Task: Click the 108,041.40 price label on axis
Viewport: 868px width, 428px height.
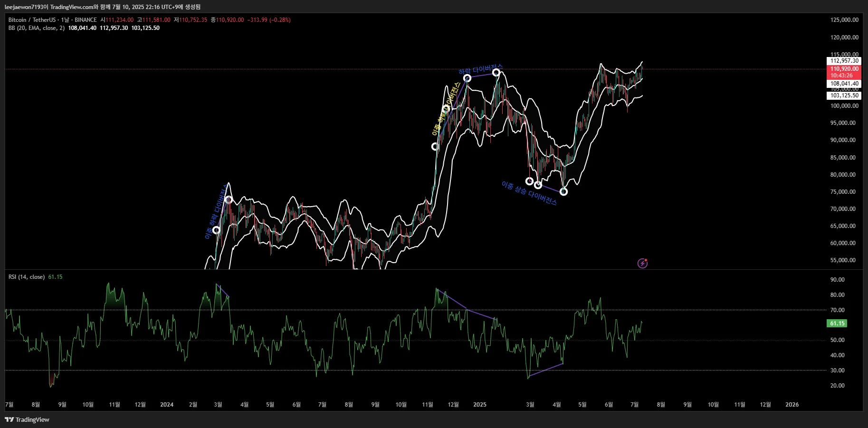Action: [844, 84]
